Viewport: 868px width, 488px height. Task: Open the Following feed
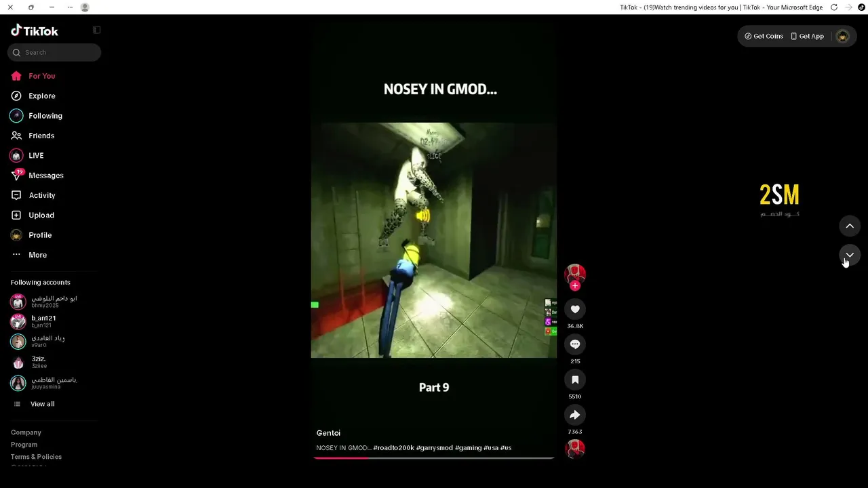pos(45,116)
